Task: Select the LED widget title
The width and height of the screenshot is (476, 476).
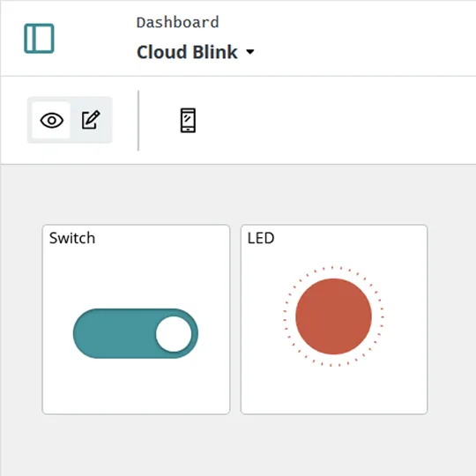Action: [x=261, y=238]
